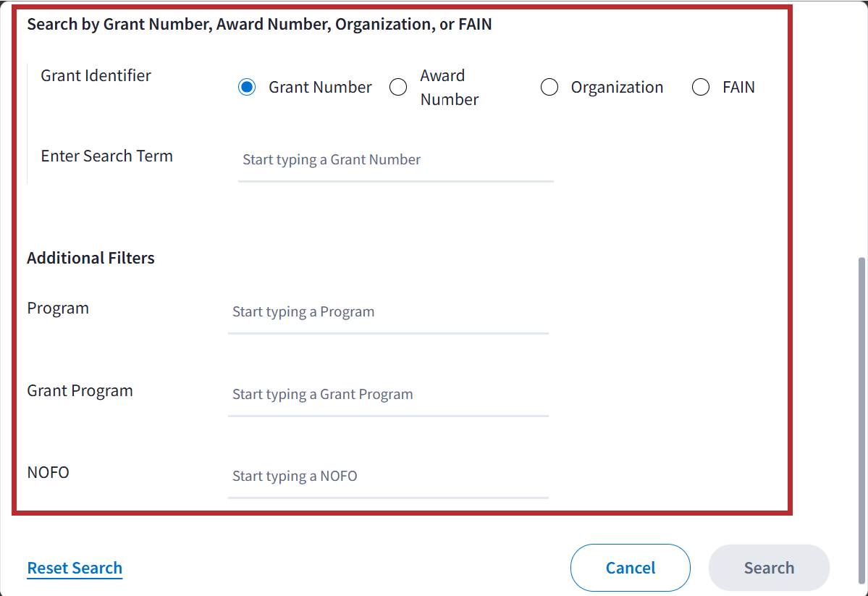Image resolution: width=868 pixels, height=596 pixels.
Task: Focus the 'Start typing a Grant Number' field
Action: tap(395, 160)
